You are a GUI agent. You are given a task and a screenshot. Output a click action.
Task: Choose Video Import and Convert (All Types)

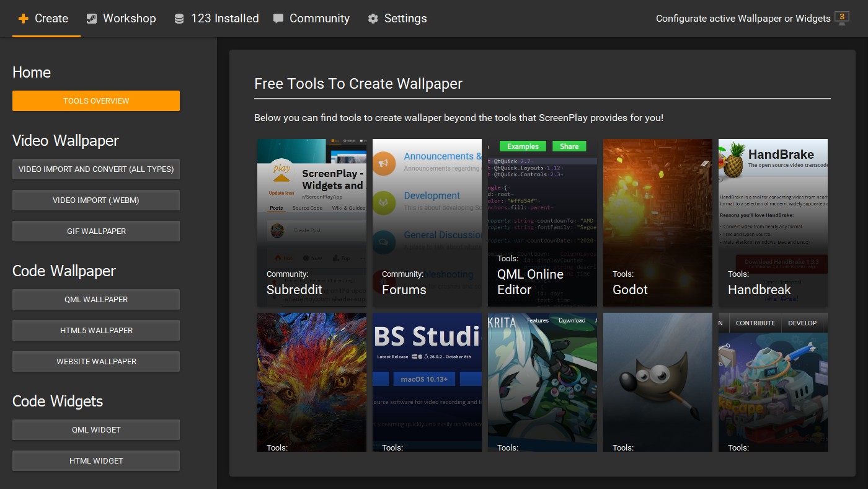96,169
